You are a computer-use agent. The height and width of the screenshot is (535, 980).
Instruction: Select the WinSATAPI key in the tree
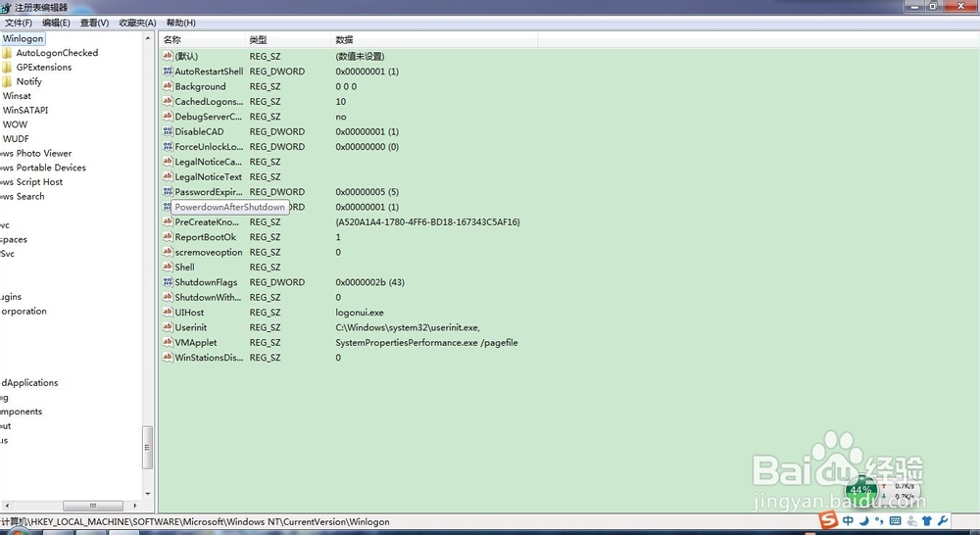25,110
